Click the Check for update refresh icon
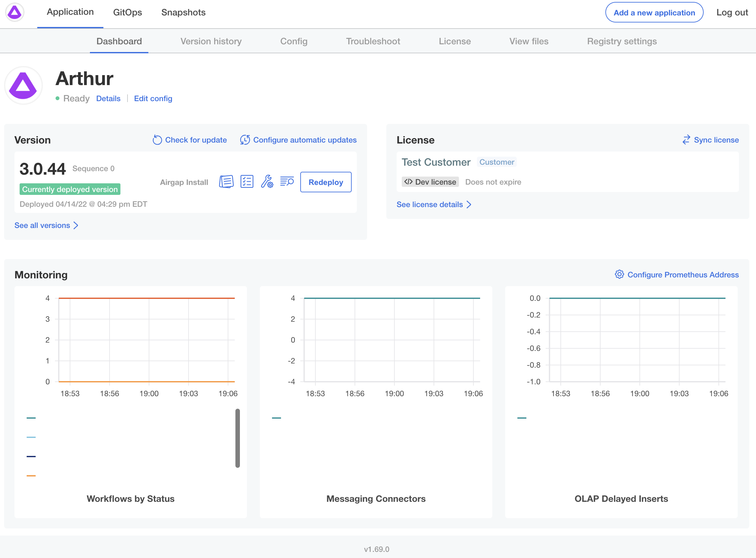756x558 pixels. click(x=157, y=140)
